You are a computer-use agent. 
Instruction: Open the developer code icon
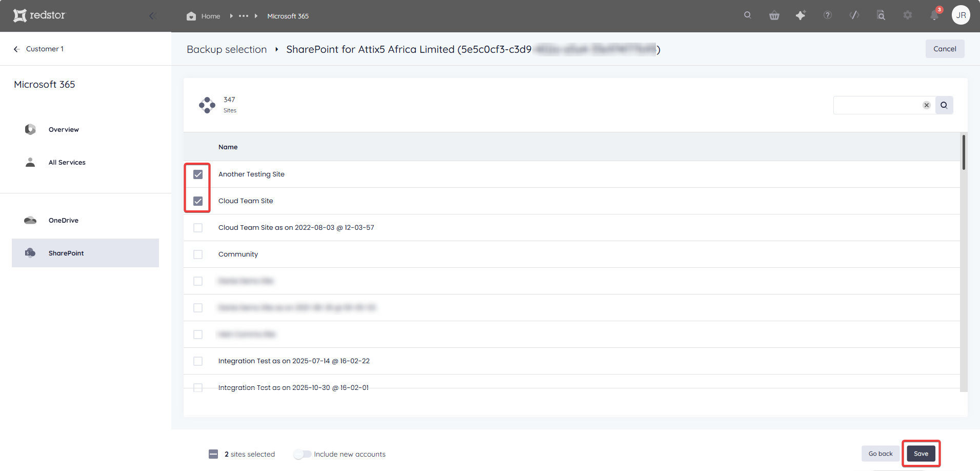[854, 15]
